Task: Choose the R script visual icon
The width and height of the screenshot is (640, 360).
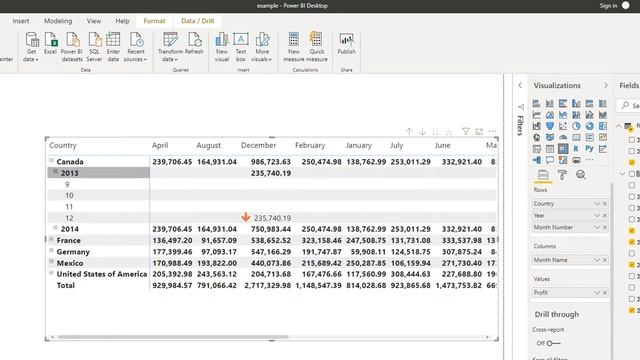Action: pos(576,149)
